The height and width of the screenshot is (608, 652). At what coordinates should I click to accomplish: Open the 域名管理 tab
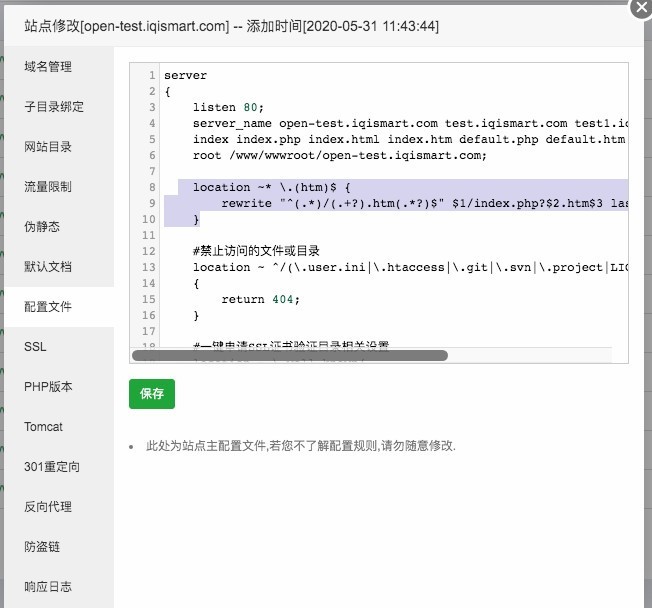coord(48,67)
